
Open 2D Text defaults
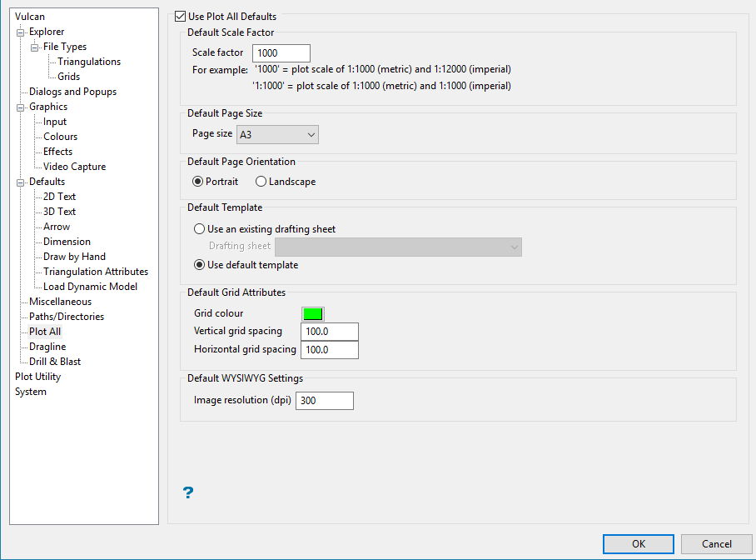(59, 197)
